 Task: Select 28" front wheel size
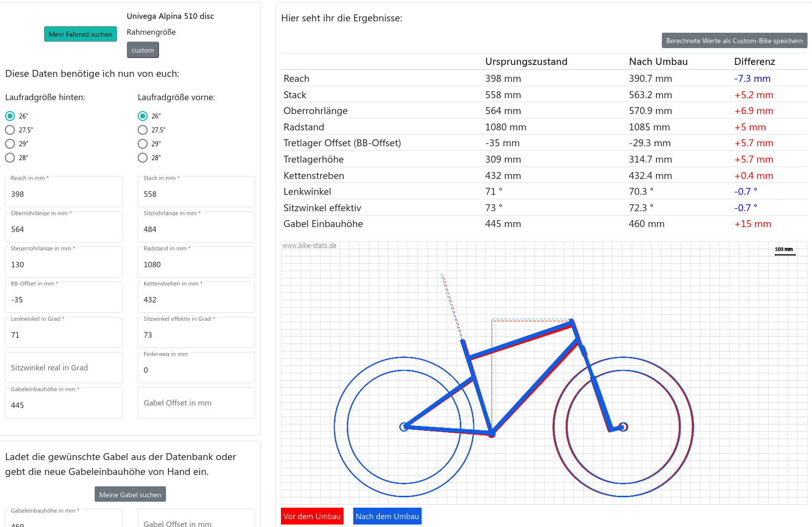point(143,158)
